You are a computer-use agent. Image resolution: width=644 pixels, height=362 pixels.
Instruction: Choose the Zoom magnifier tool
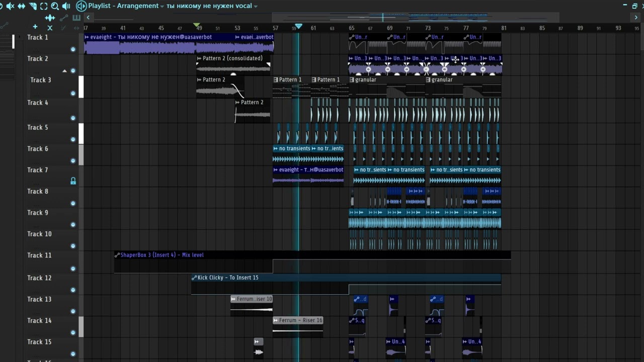[54, 6]
